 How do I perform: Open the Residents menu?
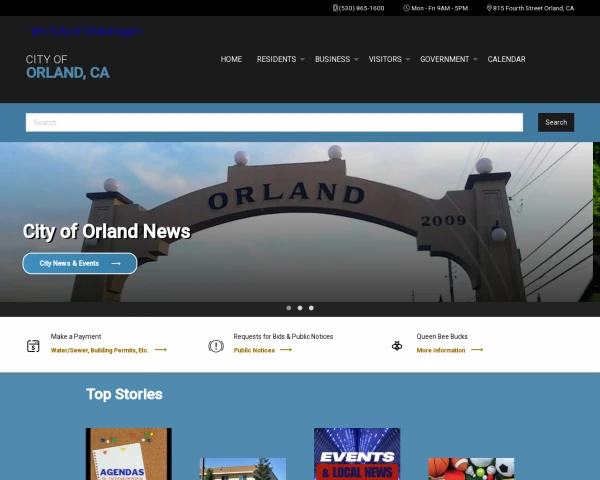coord(276,59)
